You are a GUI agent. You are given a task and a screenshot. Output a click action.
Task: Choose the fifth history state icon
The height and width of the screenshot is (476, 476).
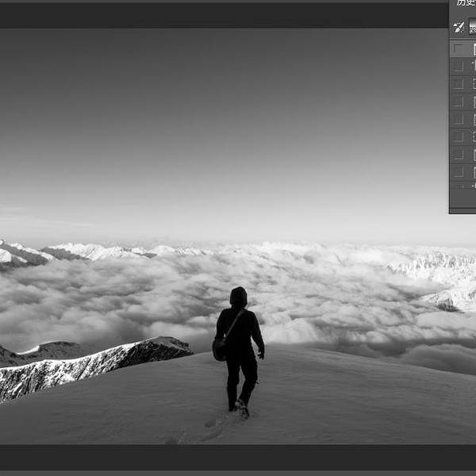[474, 119]
